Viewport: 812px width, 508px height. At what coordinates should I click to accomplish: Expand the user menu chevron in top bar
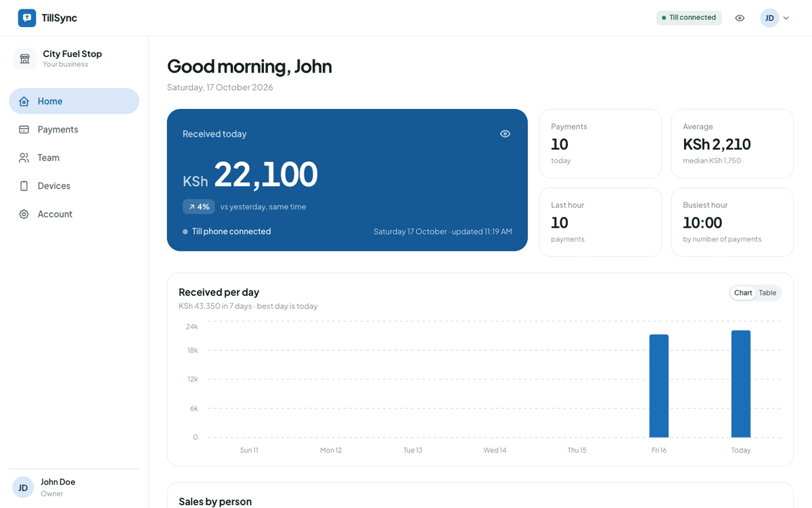tap(786, 18)
